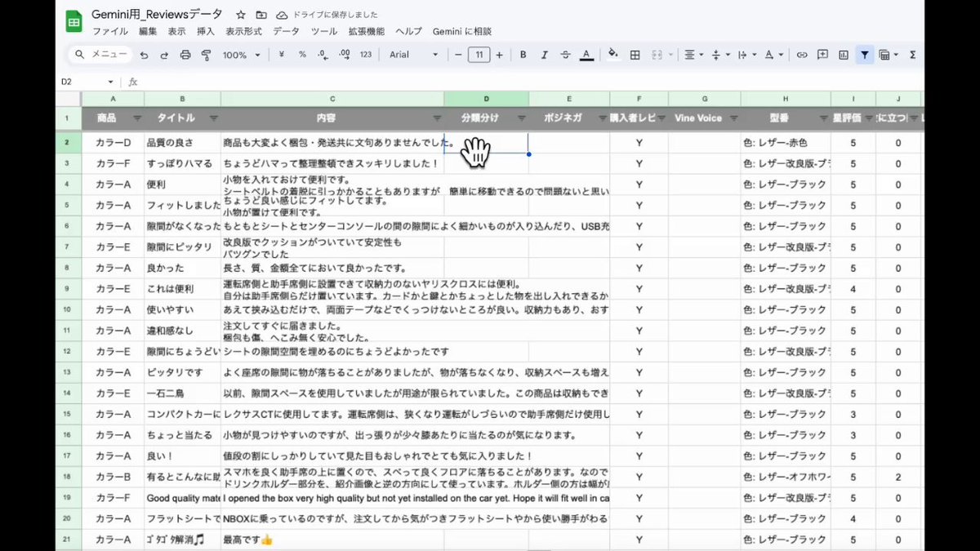The image size is (980, 551).
Task: Decrease decimal places
Action: [x=323, y=55]
